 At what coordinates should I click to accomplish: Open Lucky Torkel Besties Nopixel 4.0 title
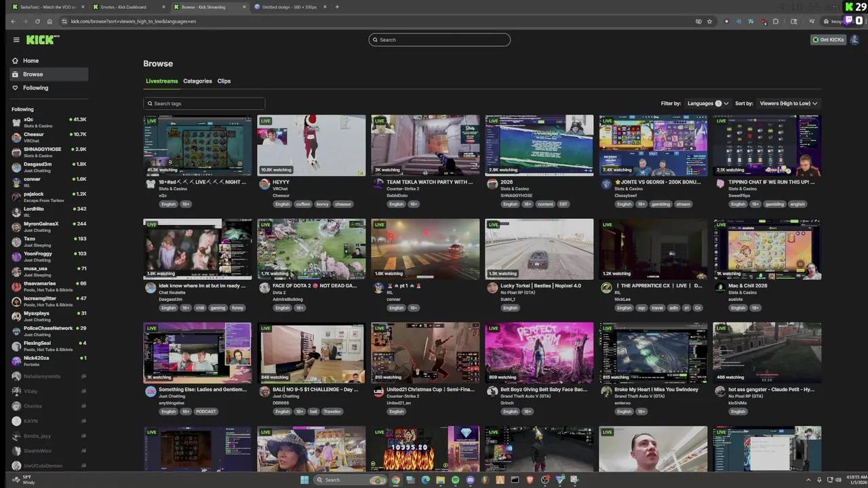tap(540, 285)
